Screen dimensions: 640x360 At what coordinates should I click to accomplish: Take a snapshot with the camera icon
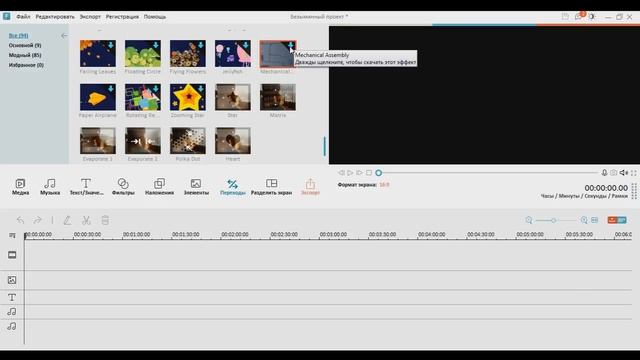pos(613,173)
